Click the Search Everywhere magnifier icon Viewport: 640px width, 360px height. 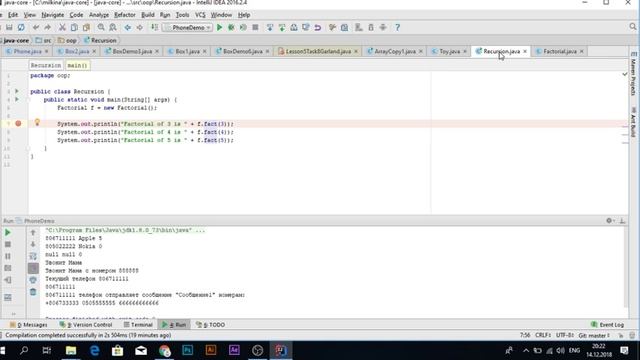(633, 27)
